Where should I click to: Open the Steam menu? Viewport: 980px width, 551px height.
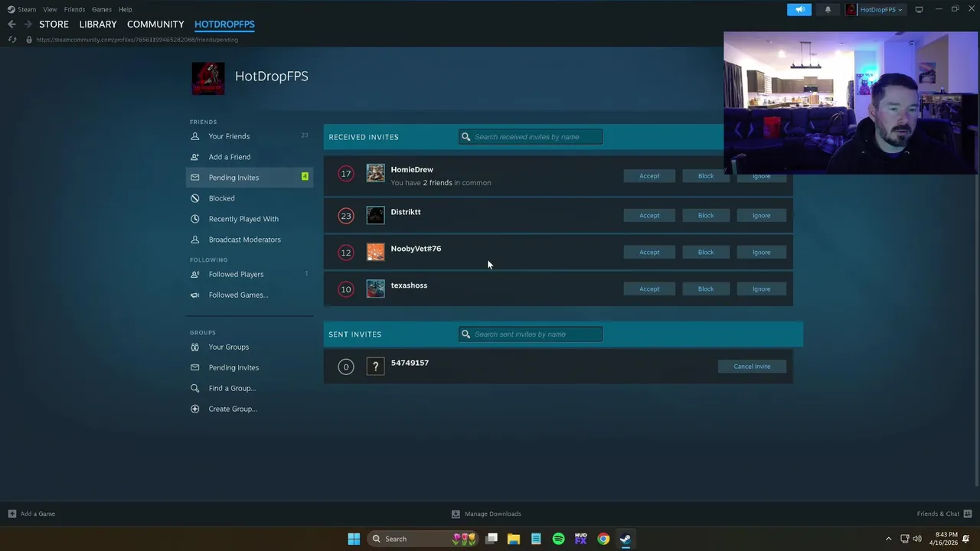[22, 9]
